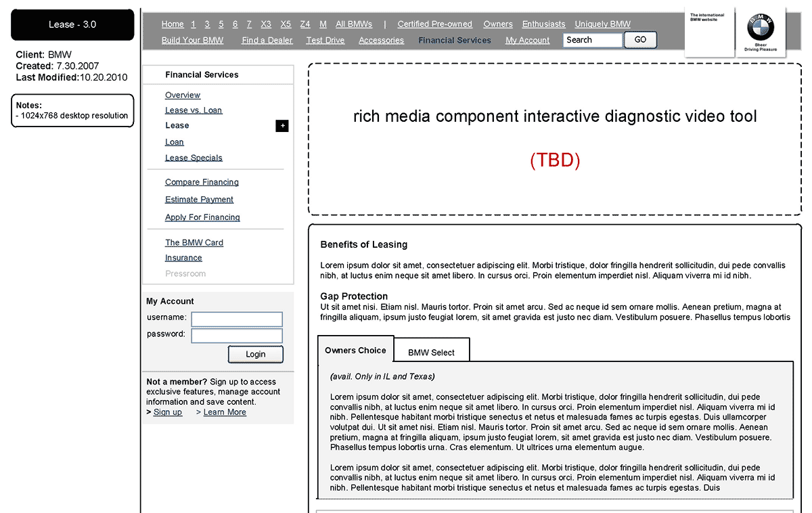
Task: Open Apply For Financing link
Action: point(202,217)
